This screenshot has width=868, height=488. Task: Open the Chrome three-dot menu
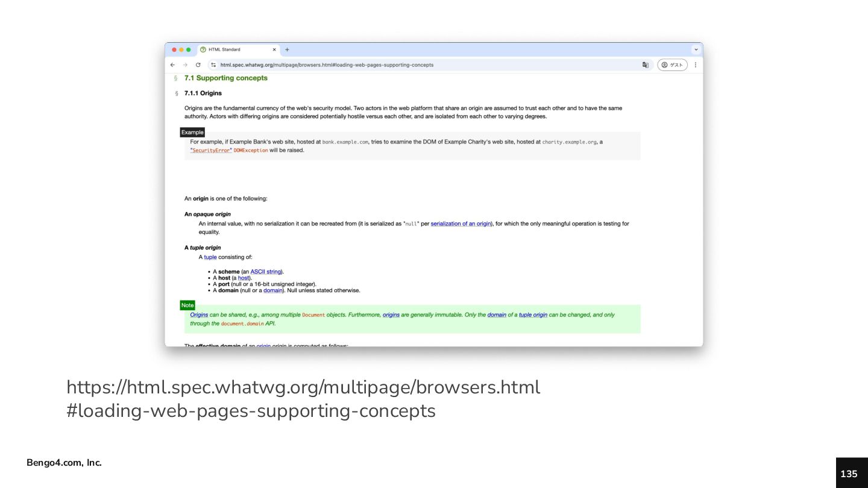[695, 65]
